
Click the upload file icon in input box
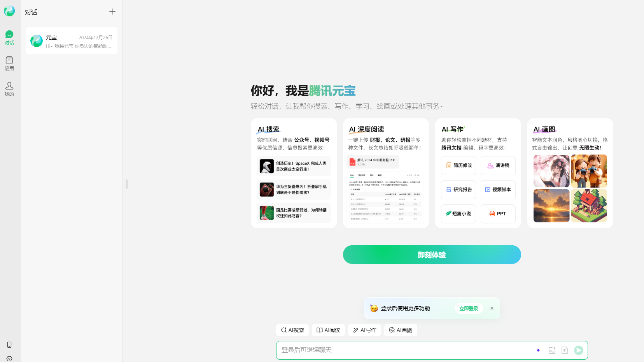click(x=565, y=350)
